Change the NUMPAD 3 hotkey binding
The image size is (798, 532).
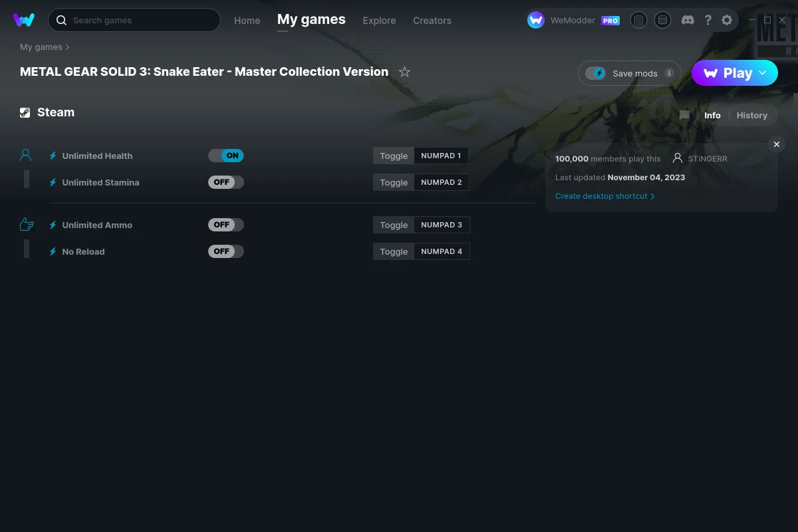(x=442, y=225)
